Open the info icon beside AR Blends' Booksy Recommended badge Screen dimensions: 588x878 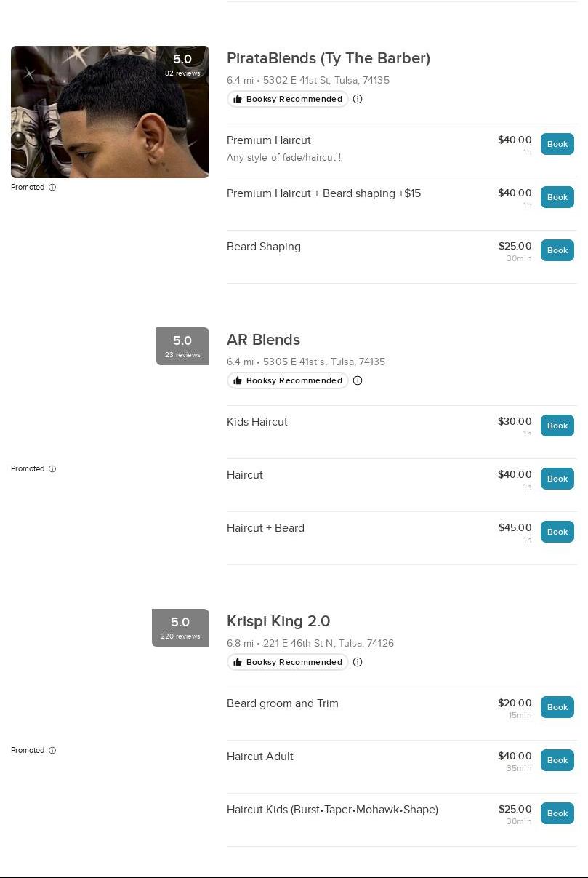(x=358, y=380)
